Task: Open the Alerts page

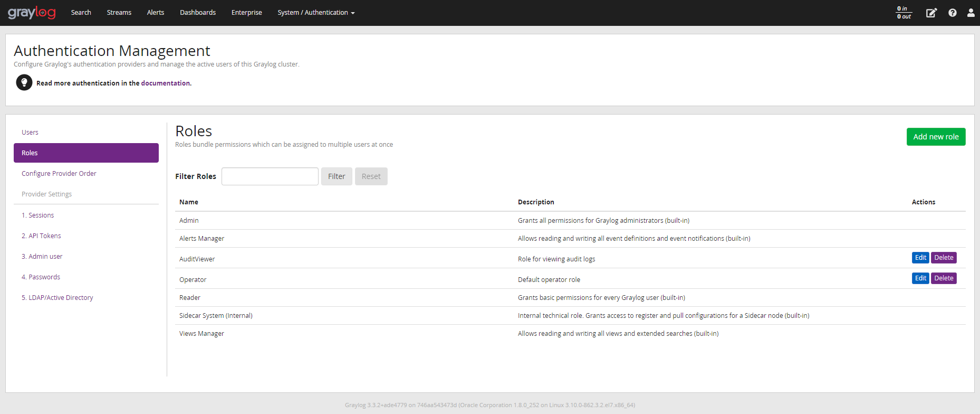Action: 156,13
